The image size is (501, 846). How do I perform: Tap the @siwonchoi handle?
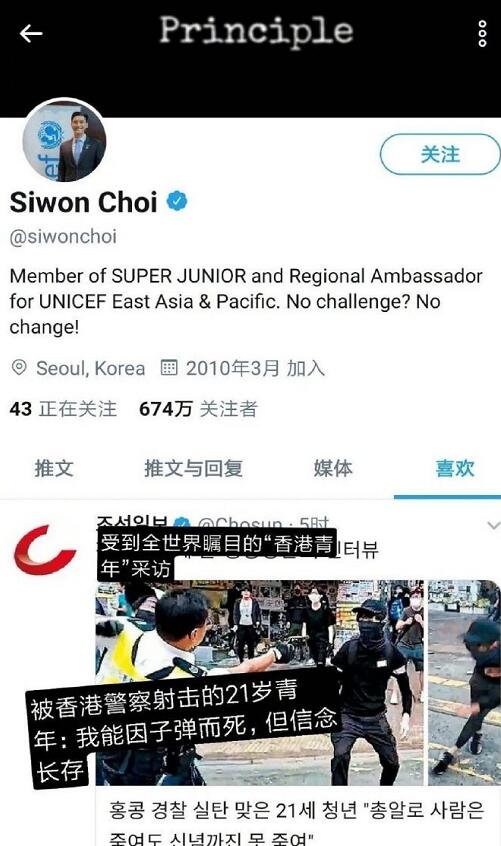tap(63, 236)
